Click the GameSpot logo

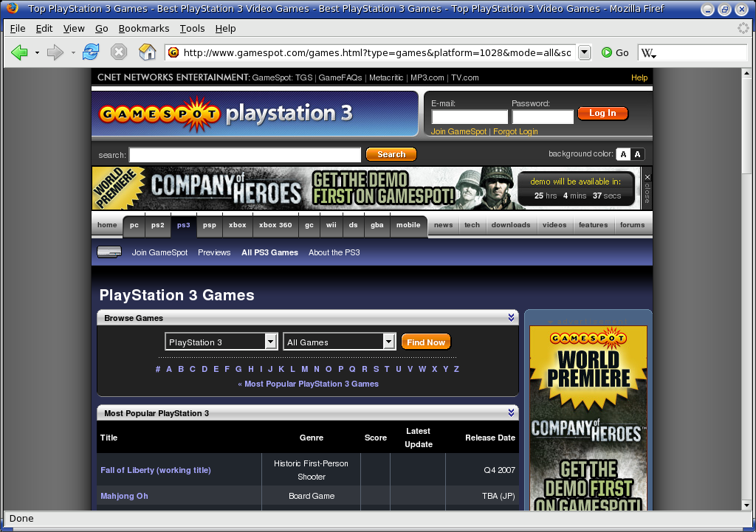pos(159,114)
